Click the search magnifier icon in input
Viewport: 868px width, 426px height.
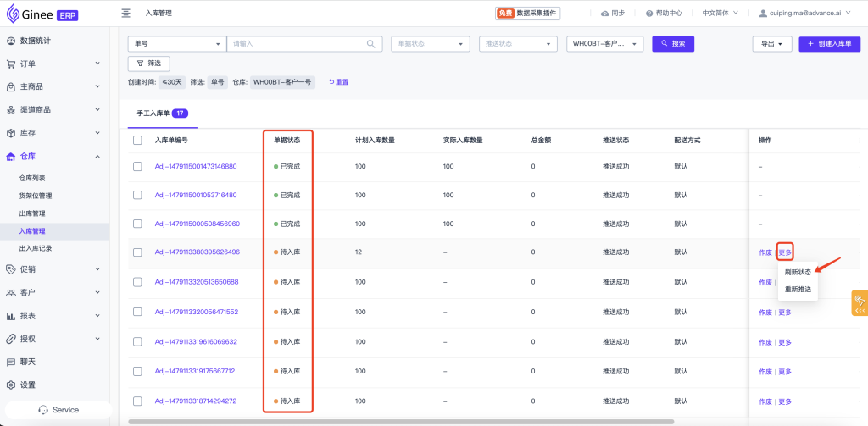(370, 44)
